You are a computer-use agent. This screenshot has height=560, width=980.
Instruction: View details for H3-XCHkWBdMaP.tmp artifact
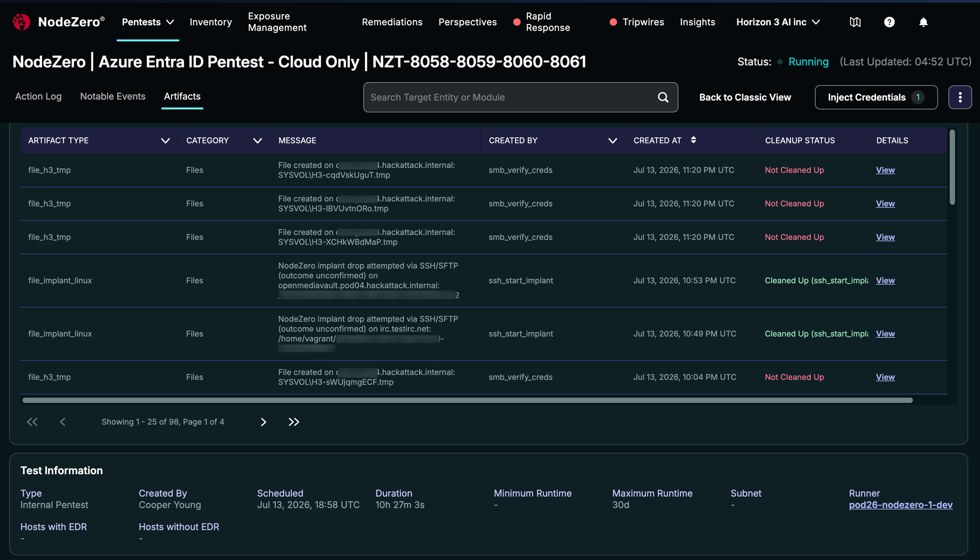885,237
